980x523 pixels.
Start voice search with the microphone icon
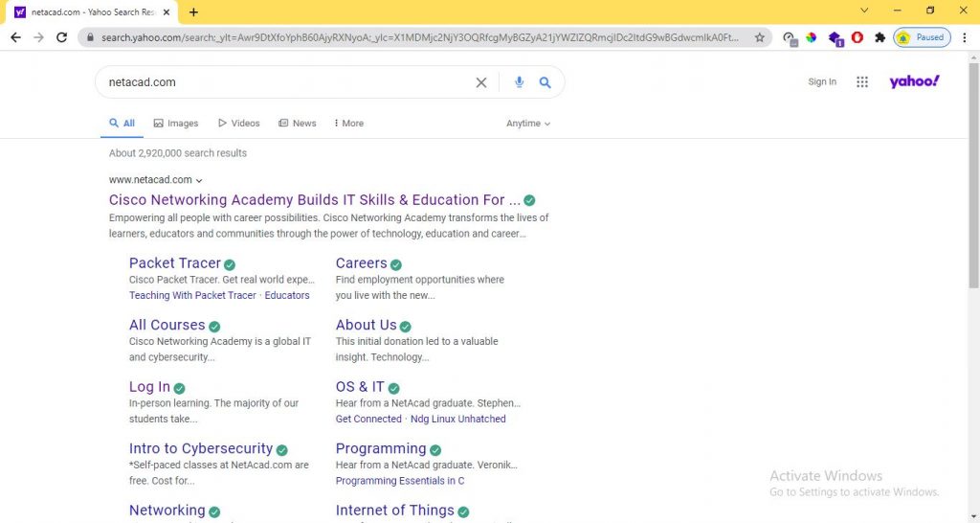pos(519,82)
